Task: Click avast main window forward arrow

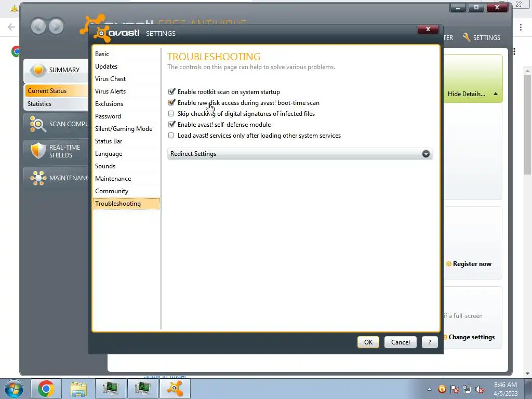Action: (56, 26)
